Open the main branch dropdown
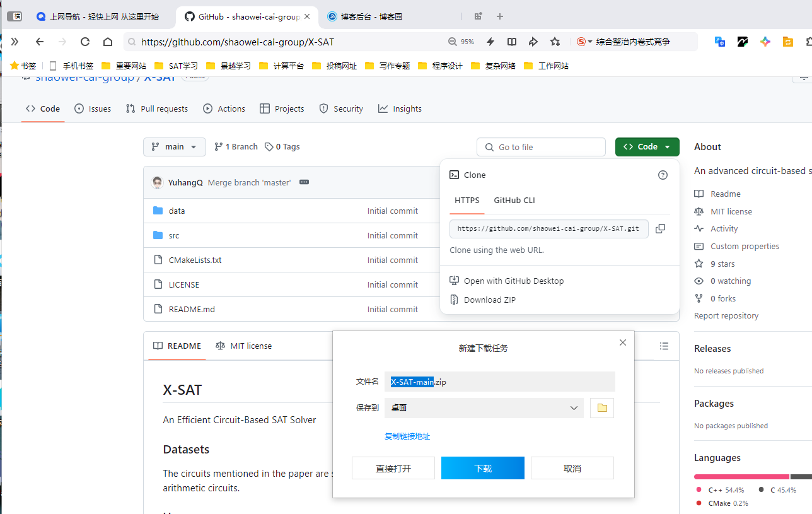The image size is (812, 514). tap(175, 146)
